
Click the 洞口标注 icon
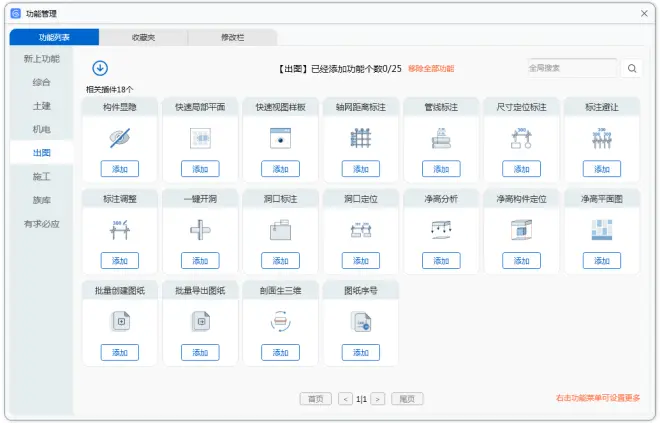280,230
